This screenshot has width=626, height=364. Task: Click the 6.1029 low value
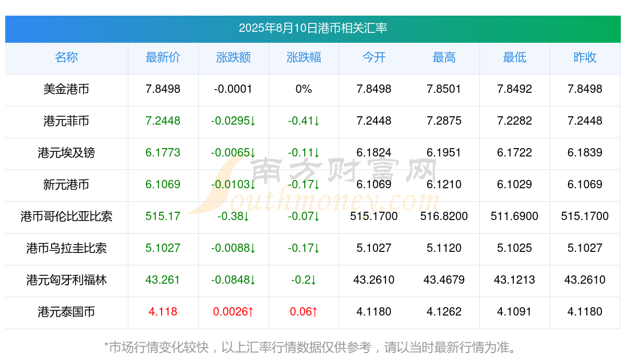pos(514,185)
